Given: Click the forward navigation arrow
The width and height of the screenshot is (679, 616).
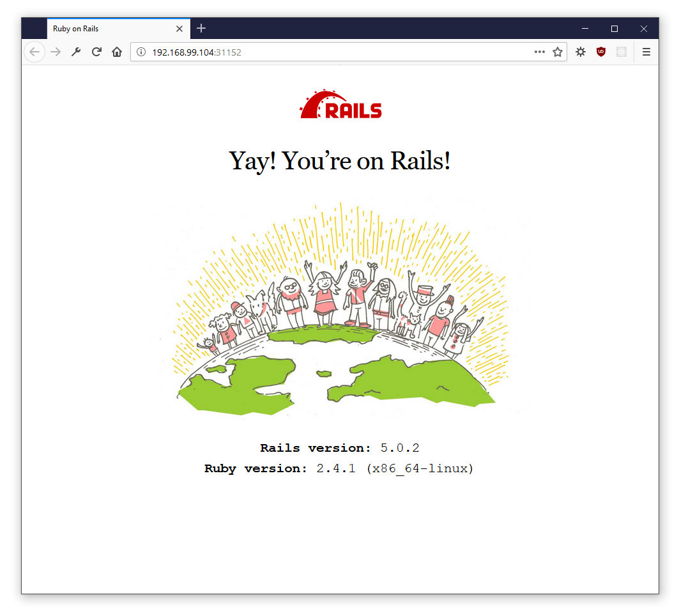Looking at the screenshot, I should pyautogui.click(x=56, y=52).
